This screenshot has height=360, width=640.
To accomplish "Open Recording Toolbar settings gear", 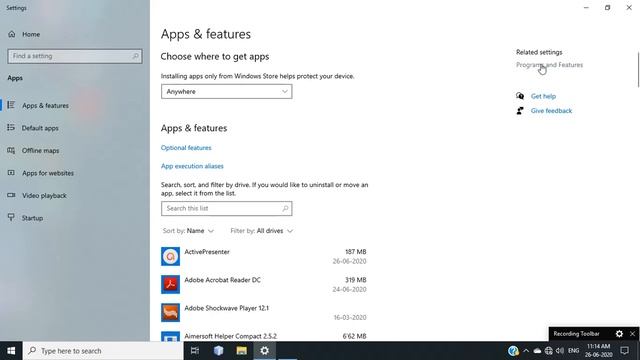I will pyautogui.click(x=619, y=334).
